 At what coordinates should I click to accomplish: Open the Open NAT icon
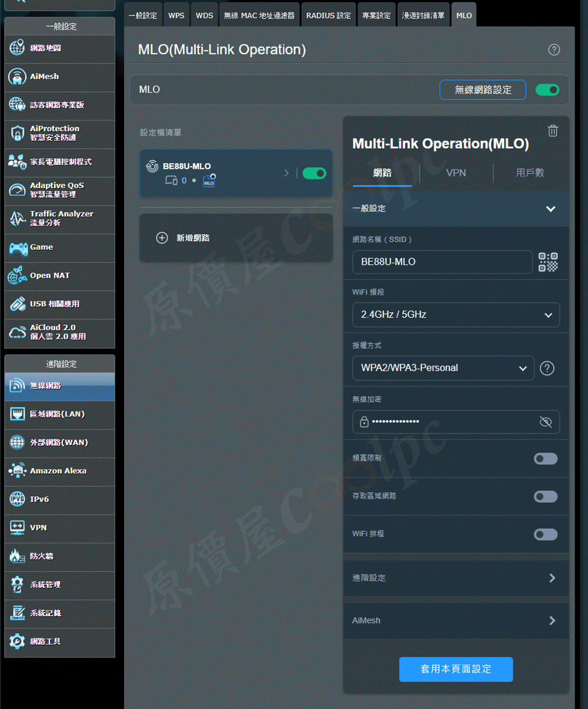(x=17, y=275)
